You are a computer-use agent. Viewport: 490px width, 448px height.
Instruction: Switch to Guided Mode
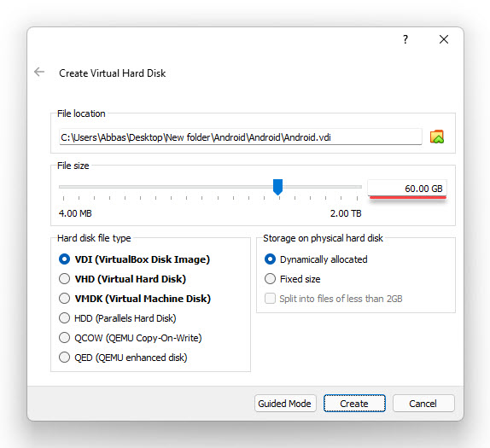(x=285, y=404)
